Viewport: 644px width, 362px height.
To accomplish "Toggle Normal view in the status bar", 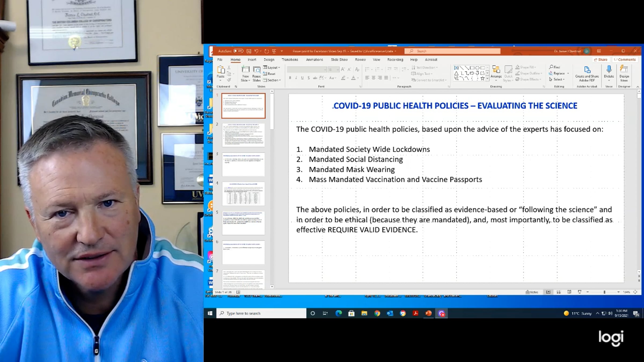I will [x=548, y=292].
